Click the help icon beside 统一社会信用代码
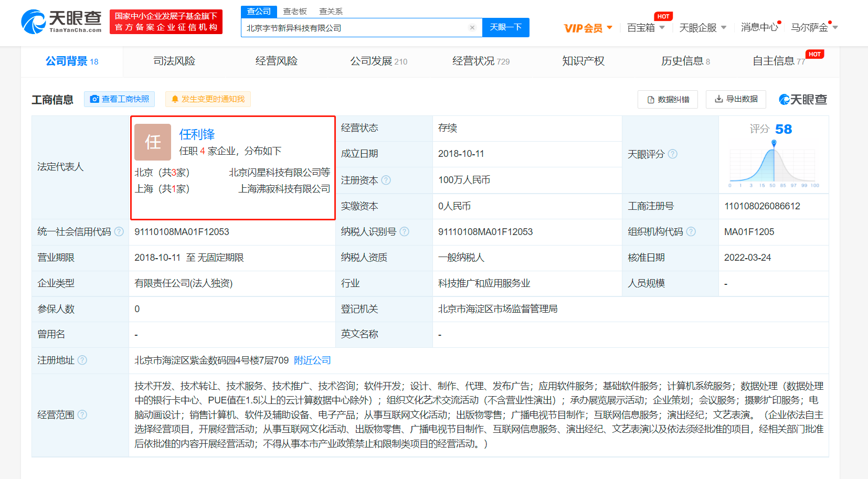The height and width of the screenshot is (479, 868). point(119,232)
